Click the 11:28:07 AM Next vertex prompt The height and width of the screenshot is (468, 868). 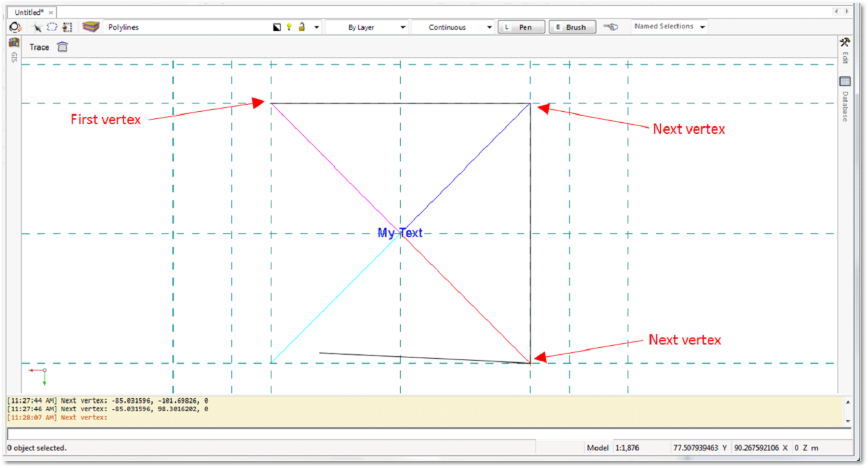pyautogui.click(x=57, y=418)
